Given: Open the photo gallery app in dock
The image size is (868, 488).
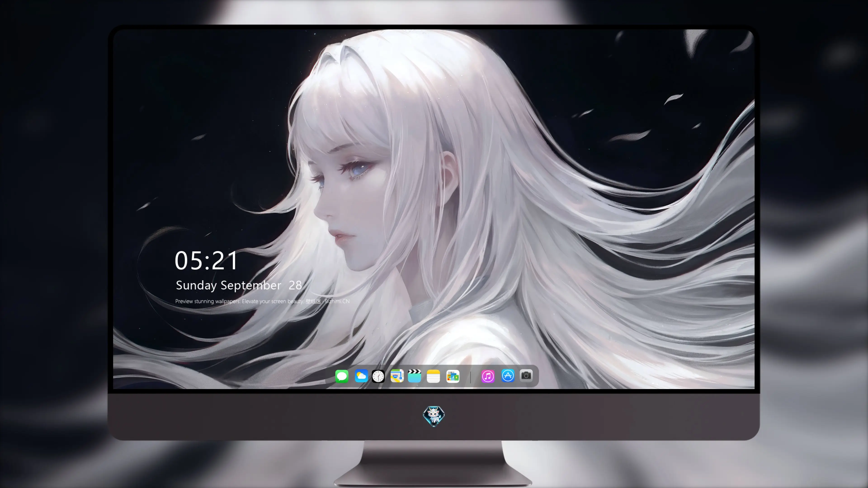Looking at the screenshot, I should [x=453, y=376].
